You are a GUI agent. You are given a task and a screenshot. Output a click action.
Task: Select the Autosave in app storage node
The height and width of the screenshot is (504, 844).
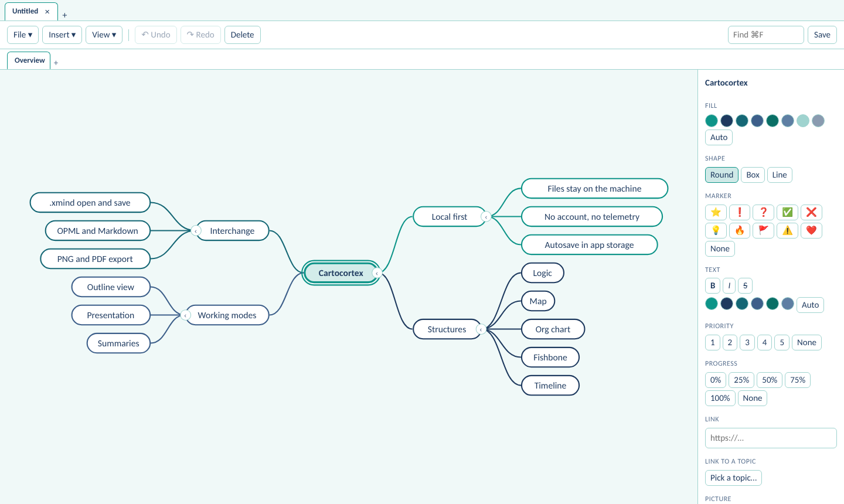(x=589, y=245)
